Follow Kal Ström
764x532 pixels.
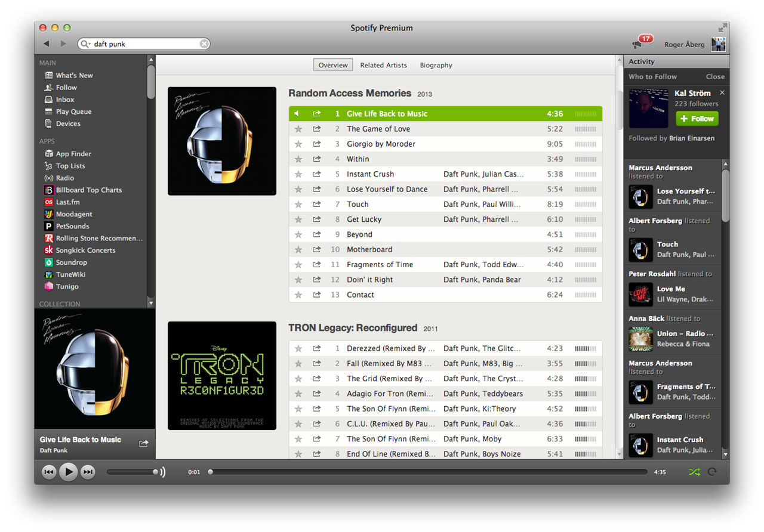tap(697, 118)
